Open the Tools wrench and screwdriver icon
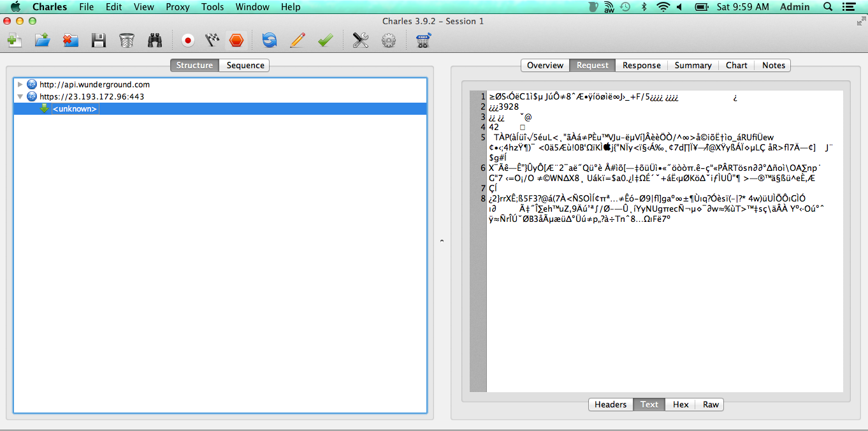 pos(361,41)
